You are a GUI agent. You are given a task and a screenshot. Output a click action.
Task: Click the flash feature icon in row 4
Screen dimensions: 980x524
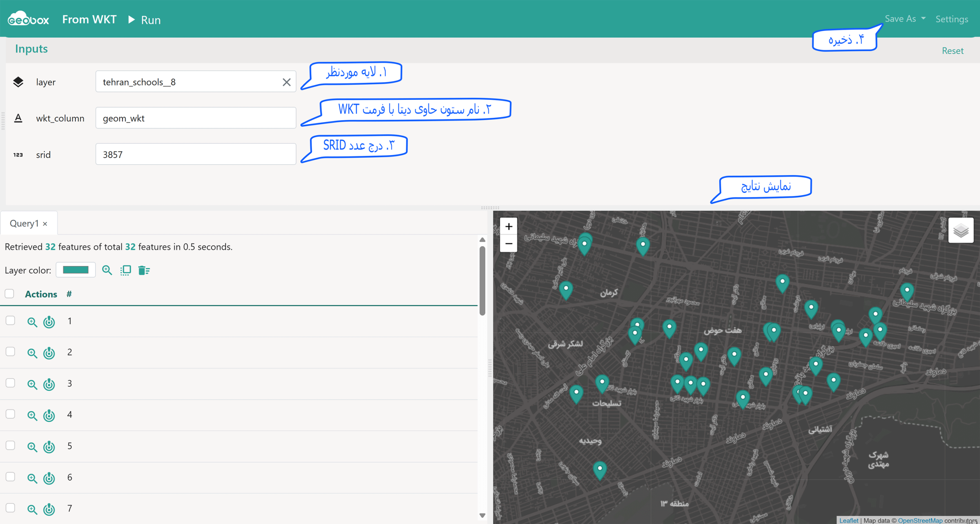coord(49,415)
